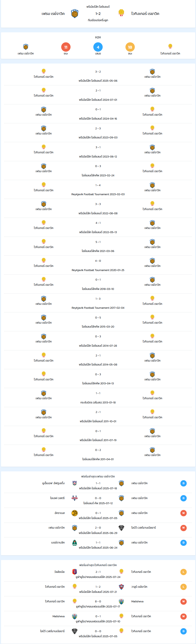
Task: Click the blue 4 draws circle in H2H
Action: pyautogui.click(x=98, y=47)
